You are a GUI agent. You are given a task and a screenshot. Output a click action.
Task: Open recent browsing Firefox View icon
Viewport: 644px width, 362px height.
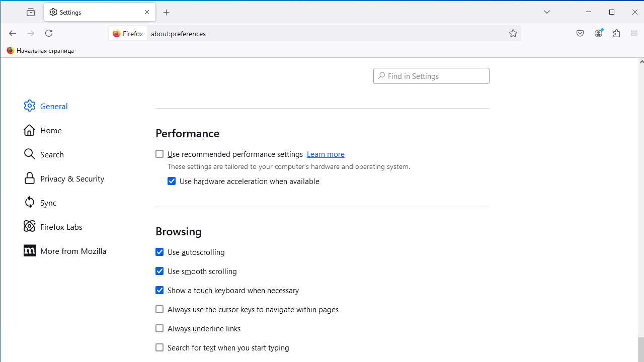pos(31,12)
